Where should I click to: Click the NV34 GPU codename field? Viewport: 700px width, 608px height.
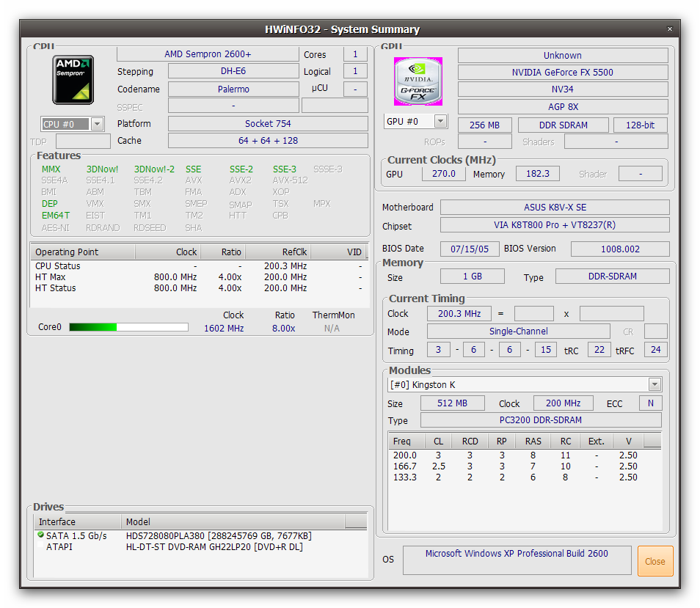563,89
